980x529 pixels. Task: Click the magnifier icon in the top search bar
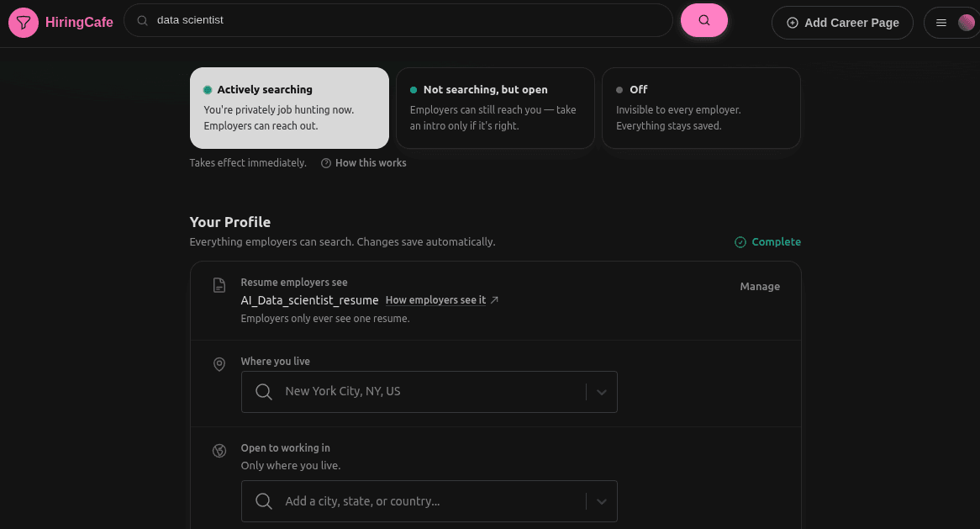pos(143,20)
